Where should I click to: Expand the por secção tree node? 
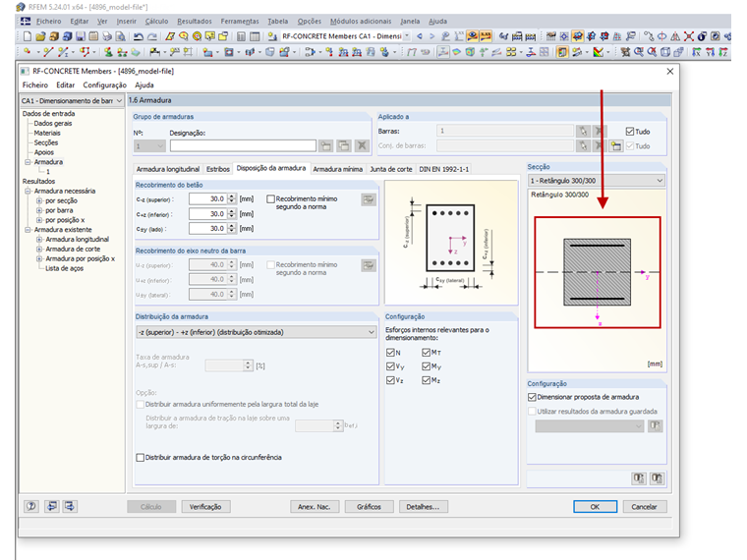(x=39, y=200)
